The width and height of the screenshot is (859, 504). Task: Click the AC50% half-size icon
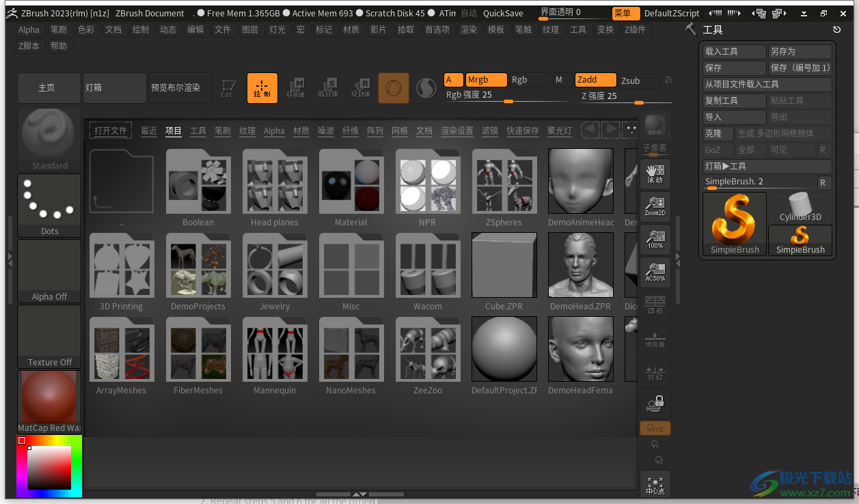click(x=655, y=272)
